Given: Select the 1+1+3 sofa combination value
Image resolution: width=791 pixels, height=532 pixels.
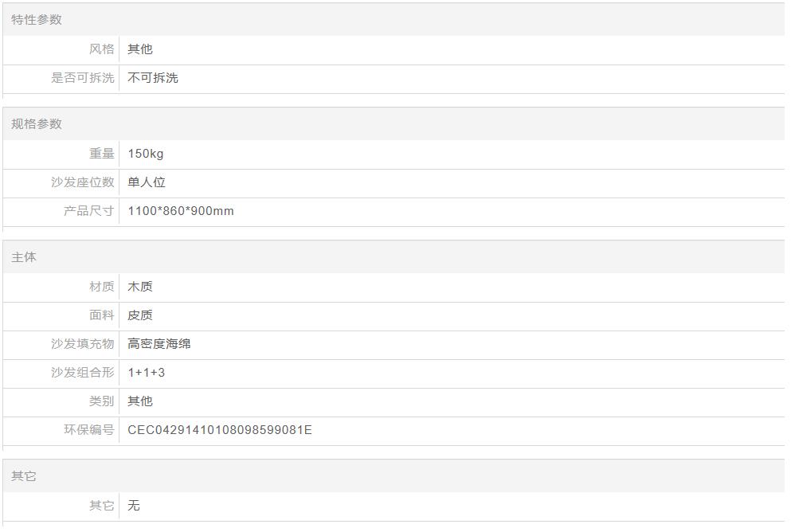Looking at the screenshot, I should 147,373.
